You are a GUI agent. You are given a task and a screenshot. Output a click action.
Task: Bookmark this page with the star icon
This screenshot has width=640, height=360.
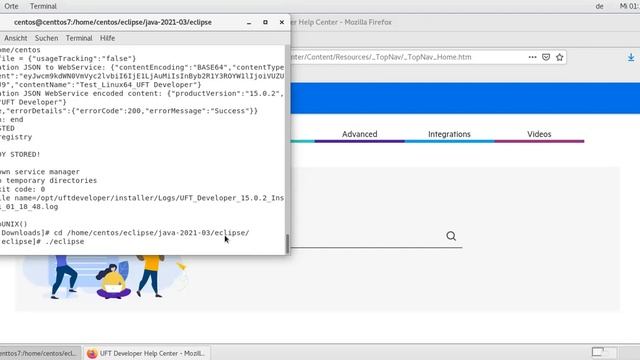pyautogui.click(x=560, y=57)
